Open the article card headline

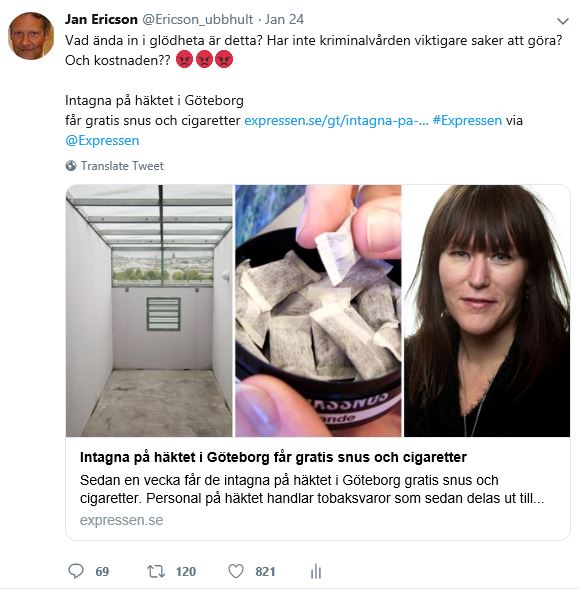(x=273, y=457)
